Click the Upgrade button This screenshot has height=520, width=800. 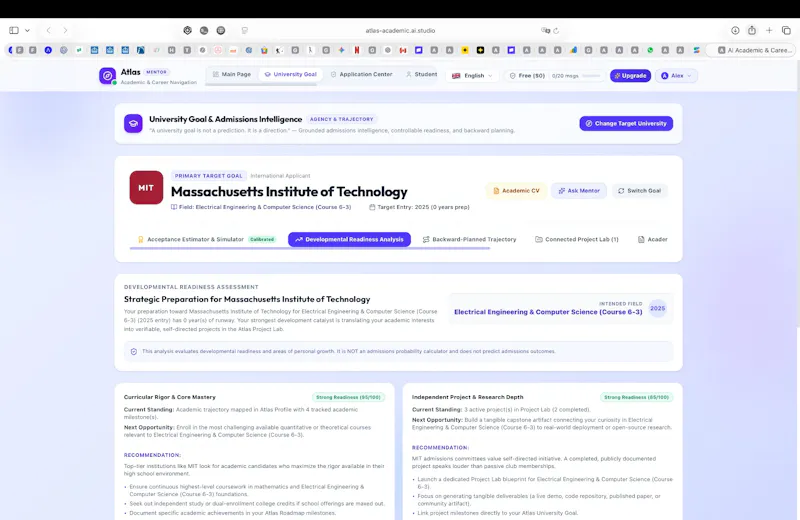click(630, 76)
